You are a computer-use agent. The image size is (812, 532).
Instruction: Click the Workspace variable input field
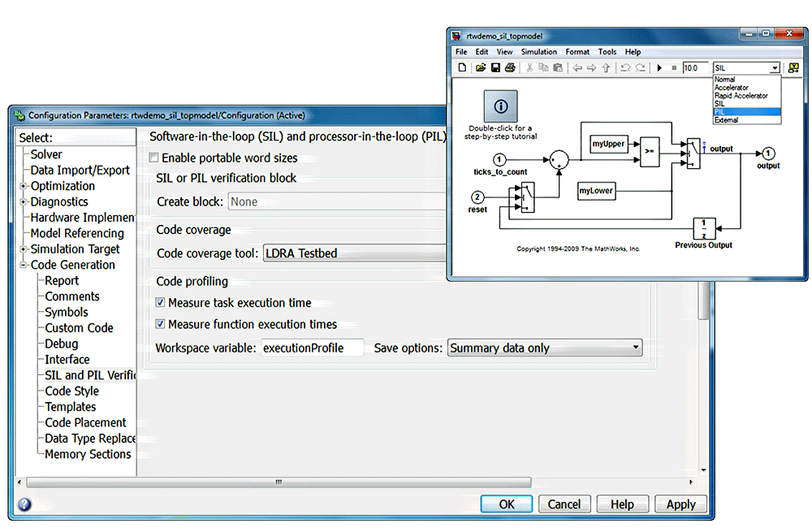click(313, 348)
